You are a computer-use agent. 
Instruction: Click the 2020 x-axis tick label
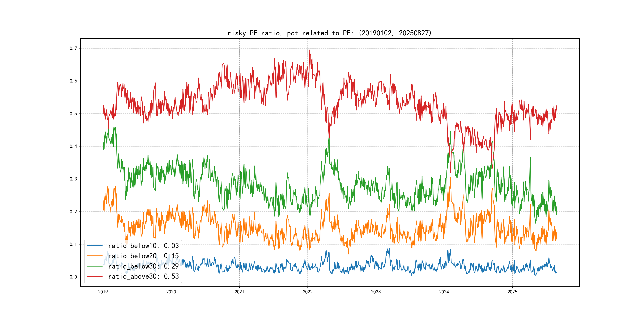(171, 292)
